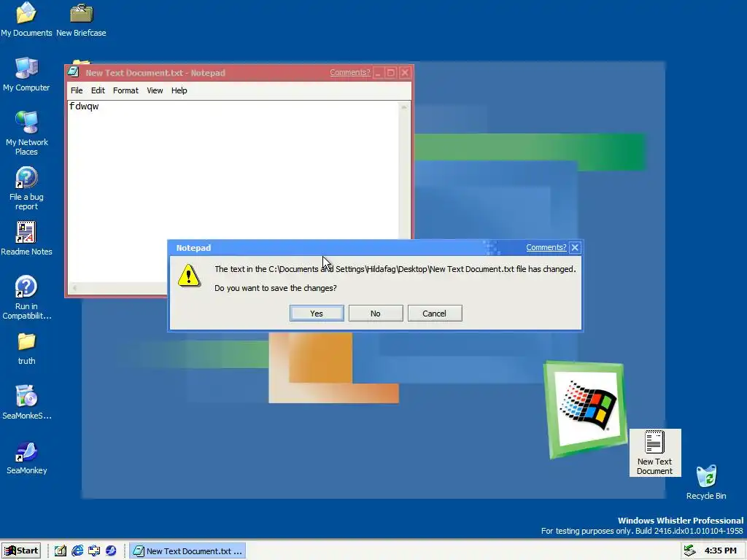Open Notepad's Help menu
747x560 pixels.
(179, 90)
